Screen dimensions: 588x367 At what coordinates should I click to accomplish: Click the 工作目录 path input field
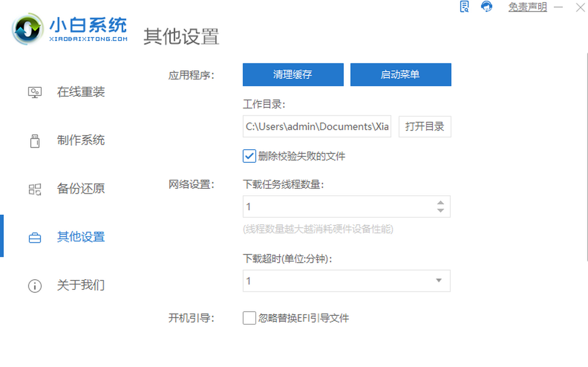pyautogui.click(x=317, y=127)
